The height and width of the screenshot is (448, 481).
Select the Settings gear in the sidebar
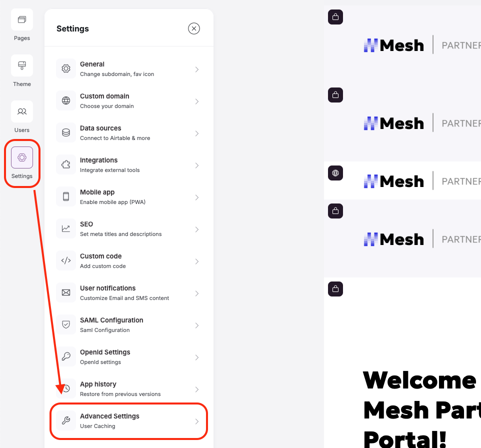click(22, 157)
